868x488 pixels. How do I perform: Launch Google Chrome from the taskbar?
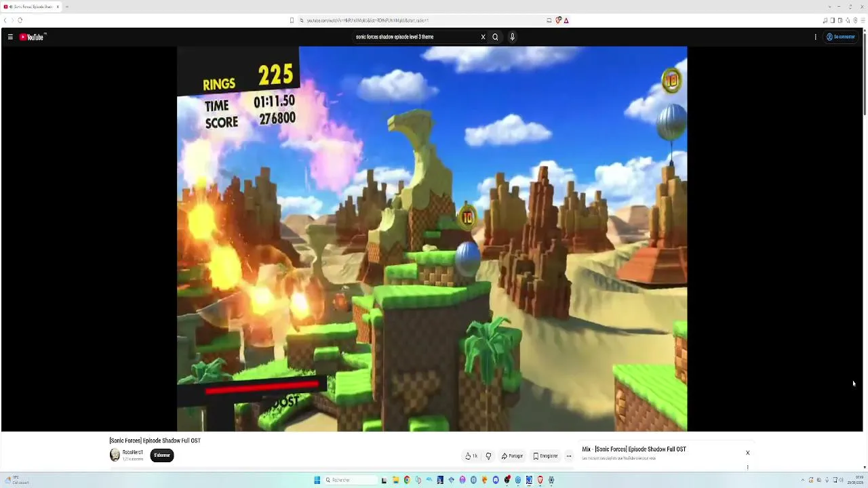pyautogui.click(x=407, y=480)
